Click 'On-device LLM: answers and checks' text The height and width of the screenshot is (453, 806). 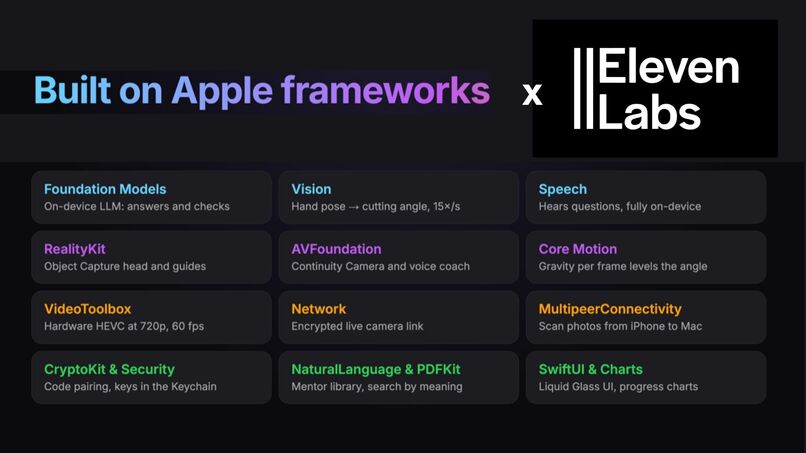pos(137,206)
